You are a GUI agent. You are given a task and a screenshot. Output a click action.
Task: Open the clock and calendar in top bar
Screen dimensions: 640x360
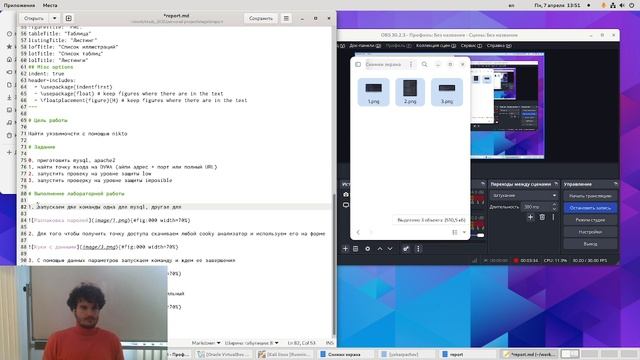click(558, 5)
